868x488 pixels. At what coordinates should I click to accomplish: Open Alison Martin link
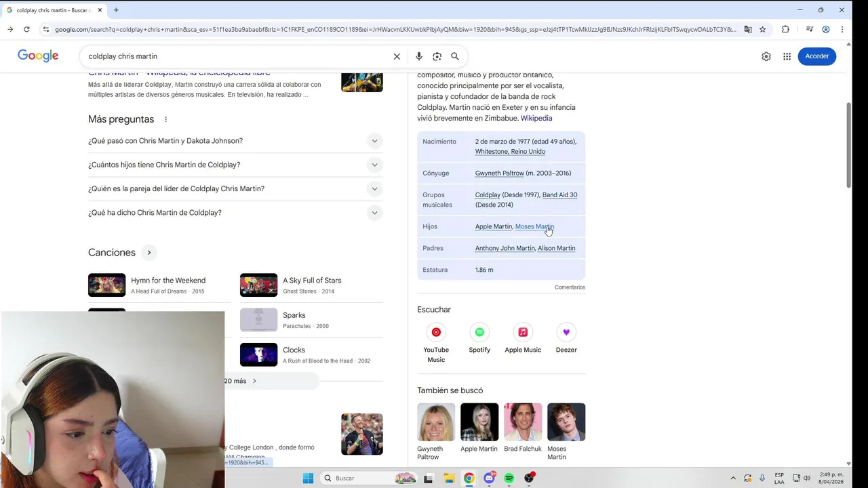coord(556,248)
